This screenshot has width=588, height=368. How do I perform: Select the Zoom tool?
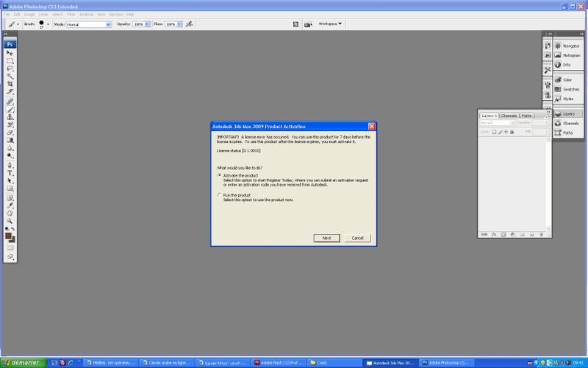[x=10, y=222]
